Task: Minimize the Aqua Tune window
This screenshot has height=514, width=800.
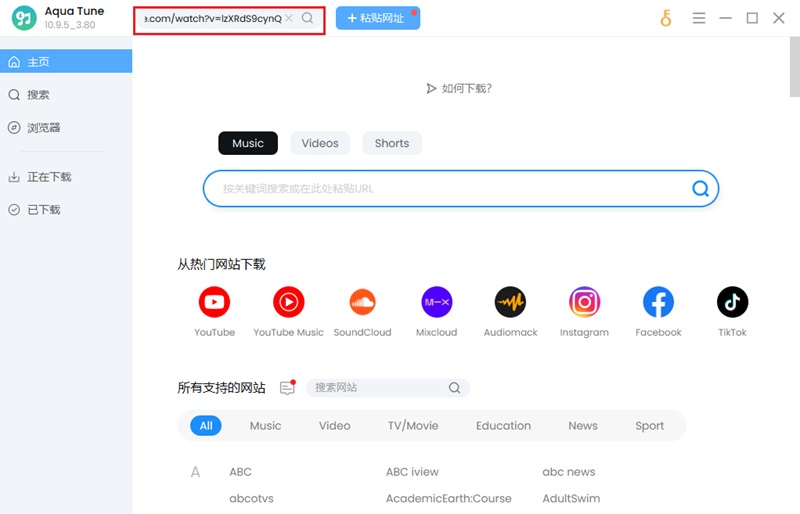Action: [x=726, y=18]
